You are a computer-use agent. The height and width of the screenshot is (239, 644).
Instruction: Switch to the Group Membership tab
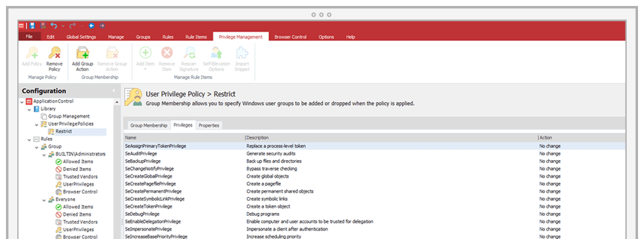(x=148, y=125)
